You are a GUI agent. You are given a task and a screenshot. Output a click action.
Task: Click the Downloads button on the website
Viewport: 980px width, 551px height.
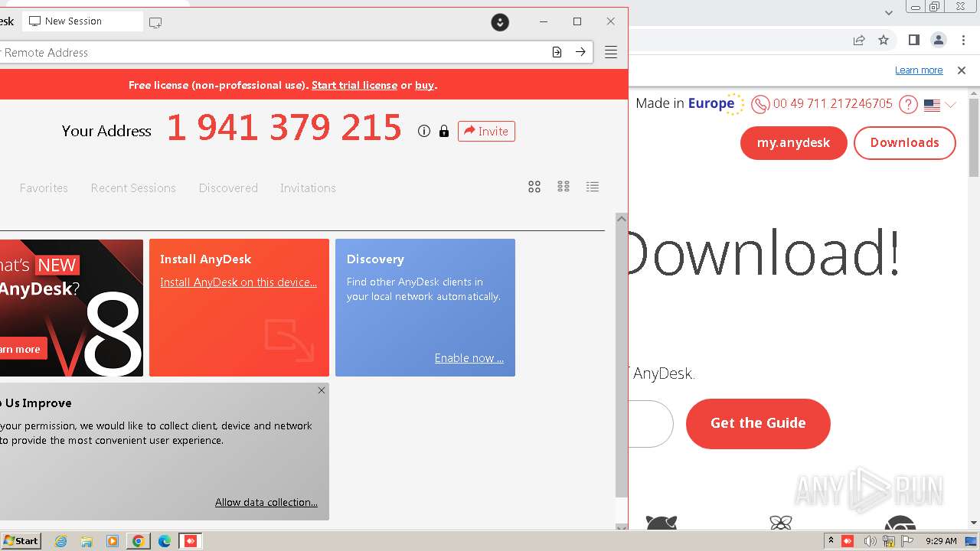click(x=904, y=143)
